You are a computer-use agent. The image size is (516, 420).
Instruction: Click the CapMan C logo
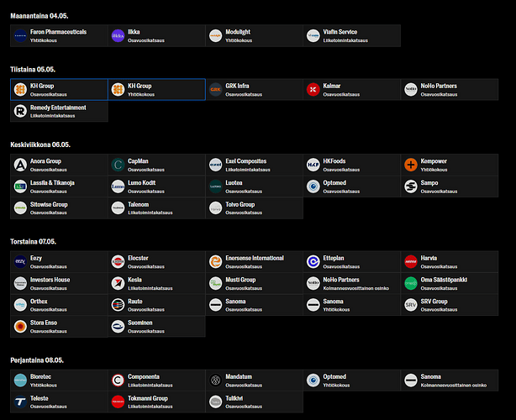tap(118, 165)
